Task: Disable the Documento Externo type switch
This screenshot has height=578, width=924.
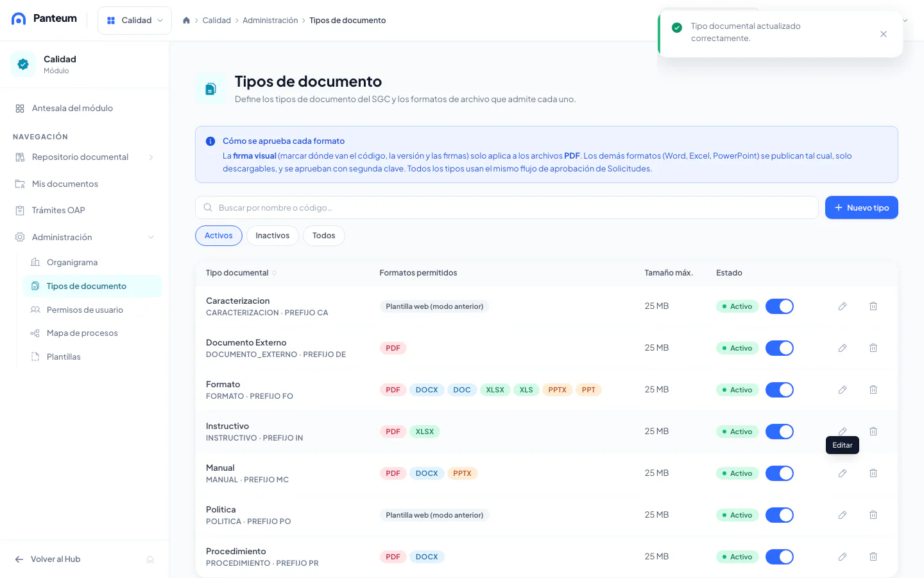Action: [780, 348]
